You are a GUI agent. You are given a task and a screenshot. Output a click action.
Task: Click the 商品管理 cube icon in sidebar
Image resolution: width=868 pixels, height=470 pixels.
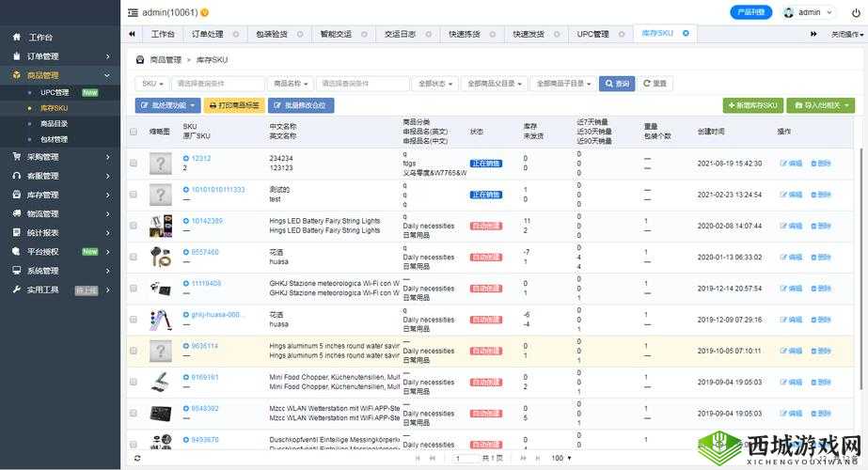click(x=17, y=75)
